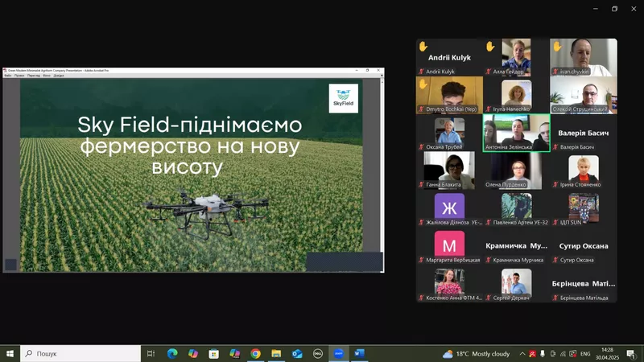
Task: Click the microphone tray icon
Action: (543, 354)
